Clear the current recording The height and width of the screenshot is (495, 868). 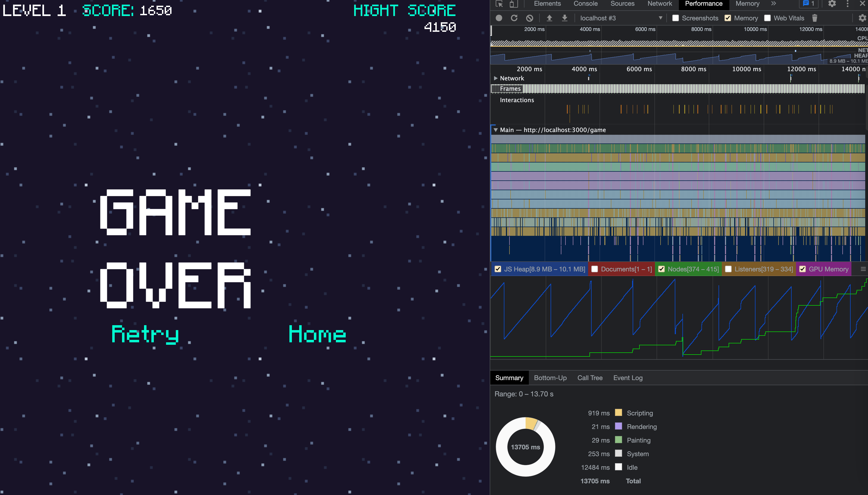click(529, 18)
